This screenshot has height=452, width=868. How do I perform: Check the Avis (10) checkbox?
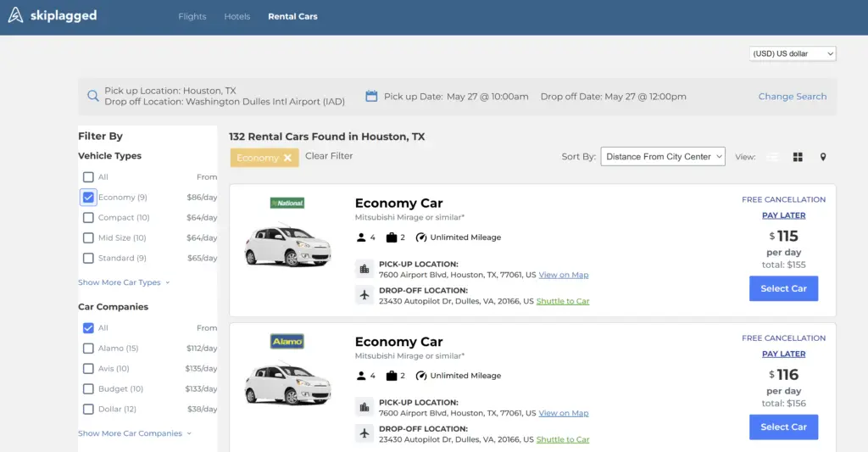point(88,368)
